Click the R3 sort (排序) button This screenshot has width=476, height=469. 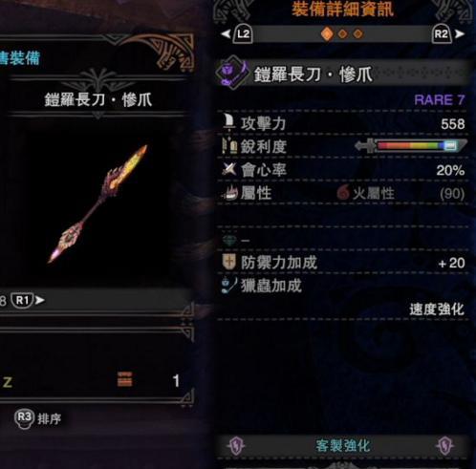37,418
